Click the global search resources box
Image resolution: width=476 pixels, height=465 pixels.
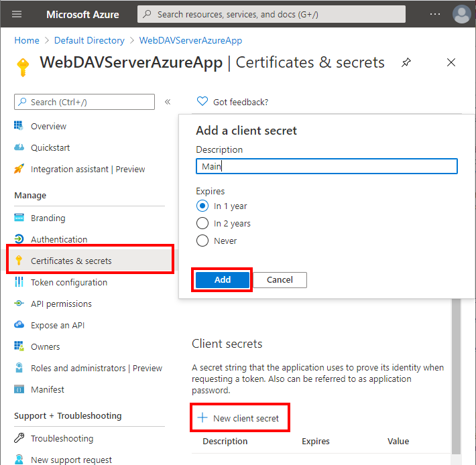[x=271, y=14]
